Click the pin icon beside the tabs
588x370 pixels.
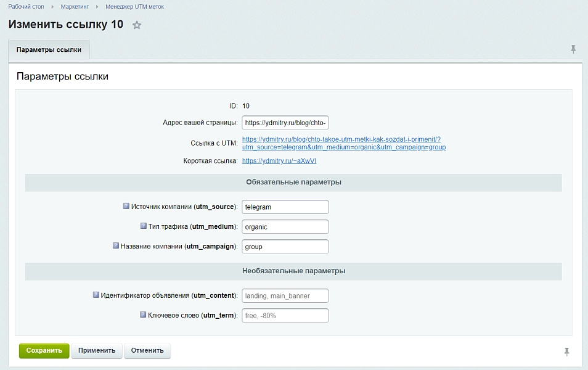coord(573,49)
